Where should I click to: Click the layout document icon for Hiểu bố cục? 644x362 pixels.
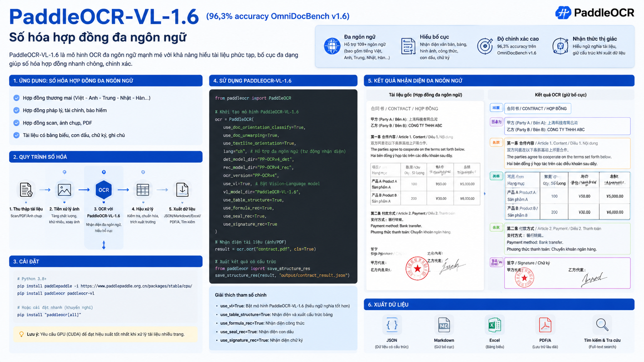point(408,46)
